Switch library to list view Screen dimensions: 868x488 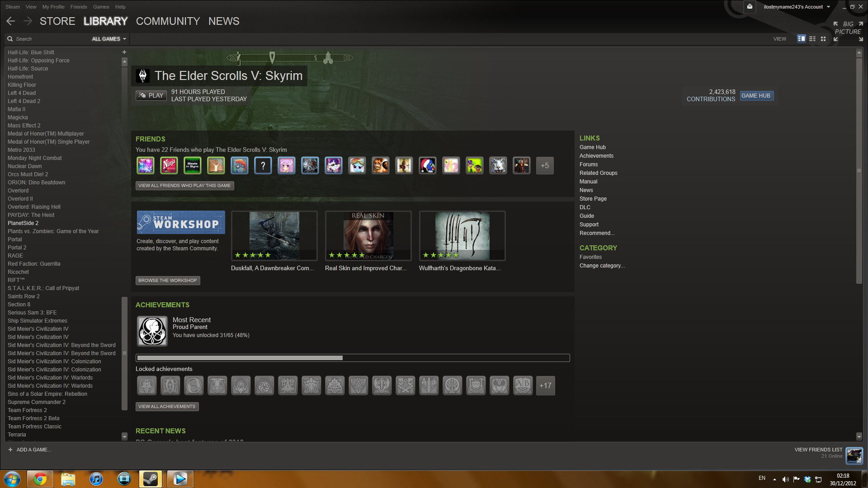click(812, 39)
